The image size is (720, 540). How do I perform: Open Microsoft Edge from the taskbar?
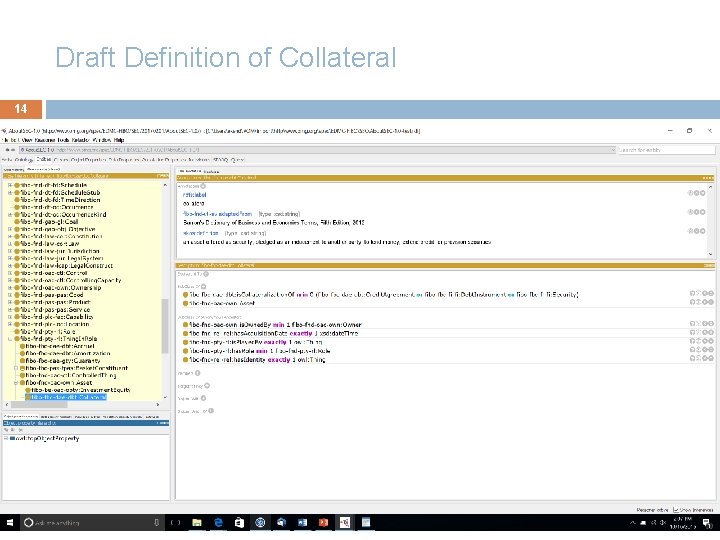(219, 523)
